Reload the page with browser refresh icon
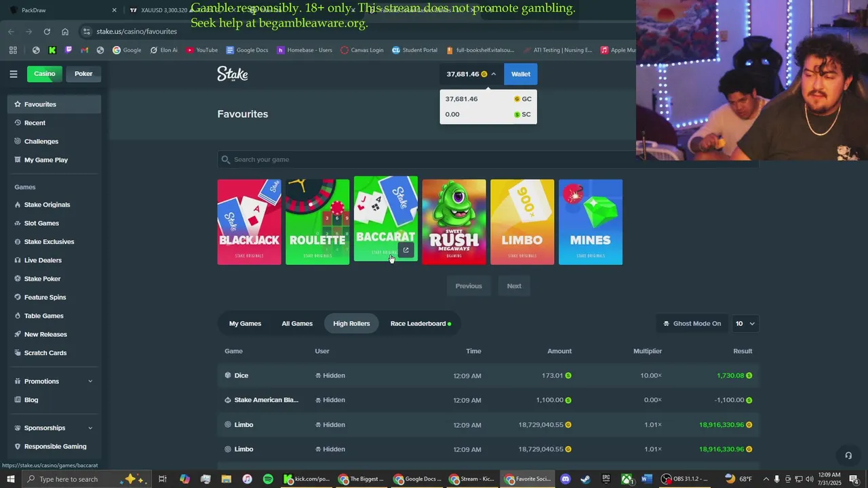Viewport: 868px width, 488px height. tap(47, 31)
